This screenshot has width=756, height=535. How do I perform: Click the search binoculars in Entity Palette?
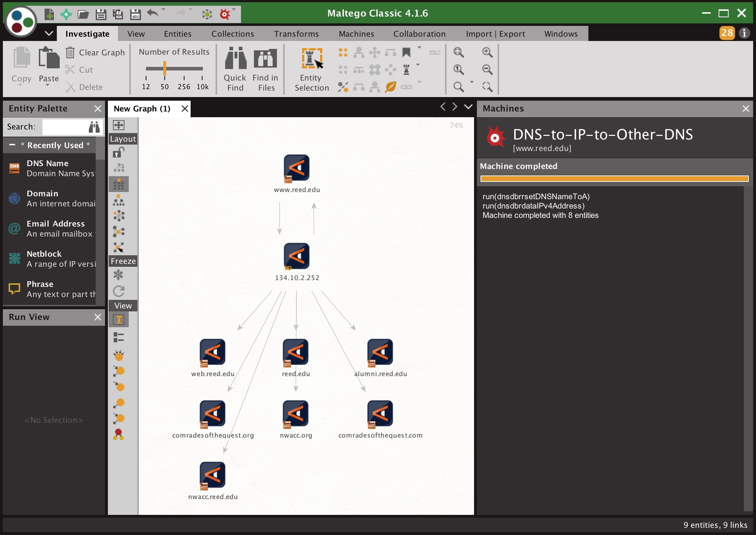click(x=94, y=127)
